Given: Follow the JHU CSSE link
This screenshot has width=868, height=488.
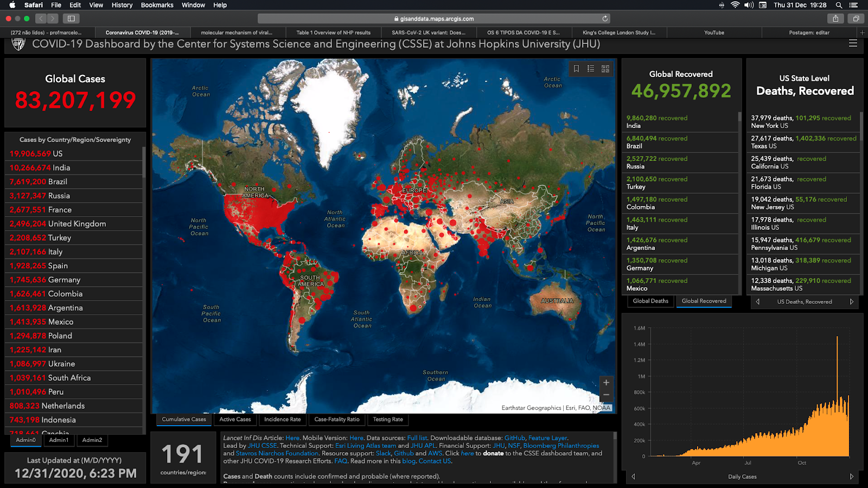Looking at the screenshot, I should pyautogui.click(x=263, y=446).
